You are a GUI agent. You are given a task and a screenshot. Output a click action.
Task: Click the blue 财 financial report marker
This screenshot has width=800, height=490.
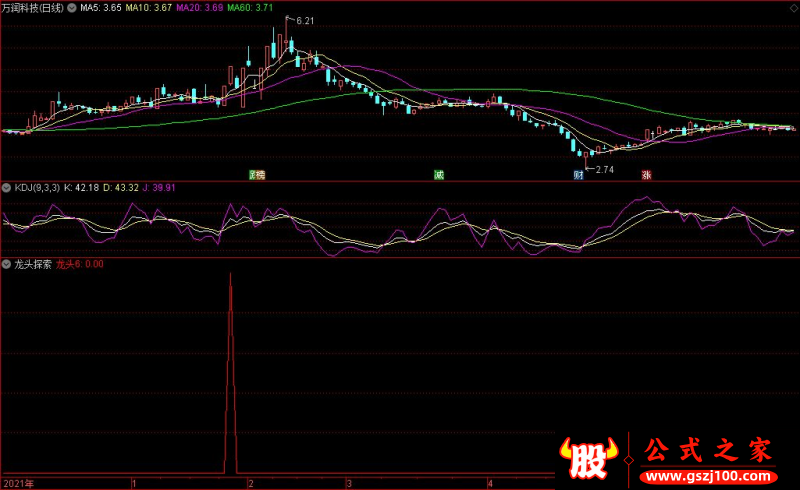578,175
